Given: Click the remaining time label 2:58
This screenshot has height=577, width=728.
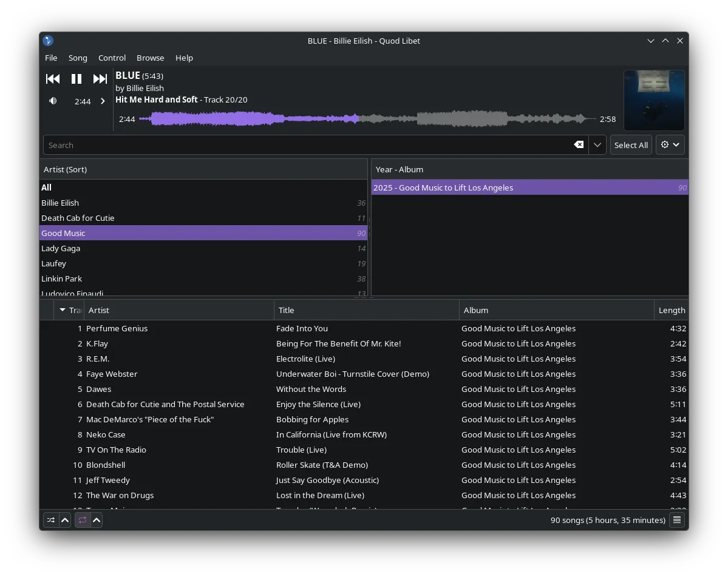Looking at the screenshot, I should pyautogui.click(x=607, y=119).
